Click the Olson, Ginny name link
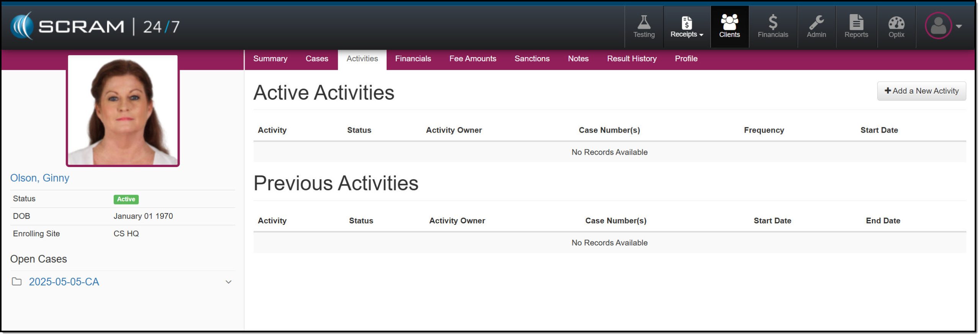Image resolution: width=980 pixels, height=336 pixels. pos(40,178)
